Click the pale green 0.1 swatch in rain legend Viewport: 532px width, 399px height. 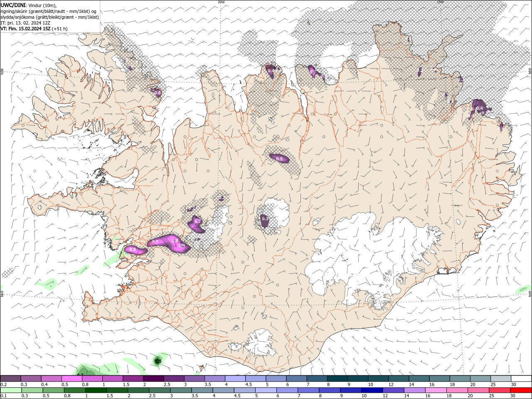11,390
